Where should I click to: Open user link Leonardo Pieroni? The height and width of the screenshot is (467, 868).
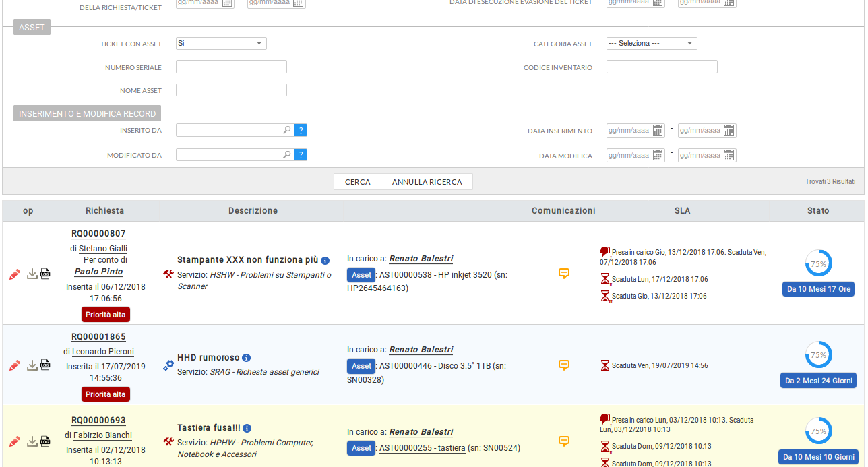103,352
